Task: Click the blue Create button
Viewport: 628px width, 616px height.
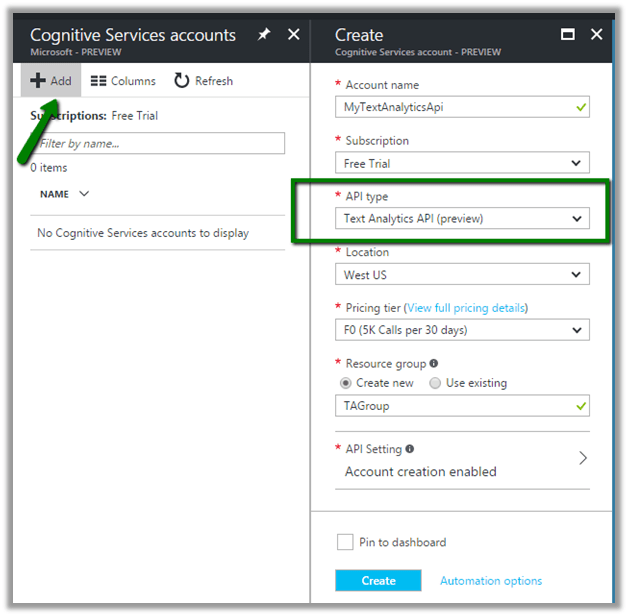Action: [x=378, y=580]
